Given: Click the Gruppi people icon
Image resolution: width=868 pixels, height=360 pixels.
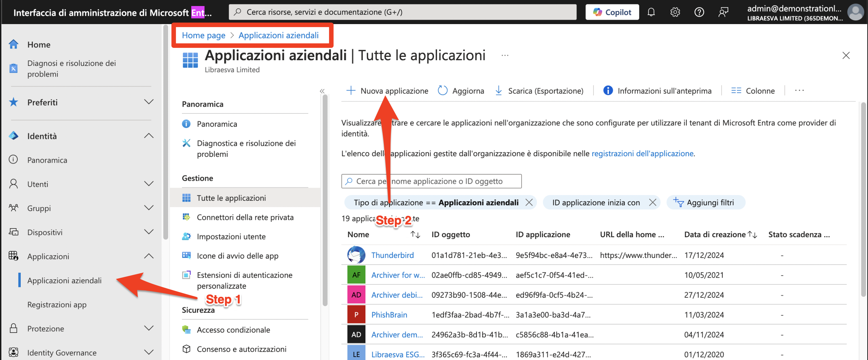Looking at the screenshot, I should tap(13, 208).
